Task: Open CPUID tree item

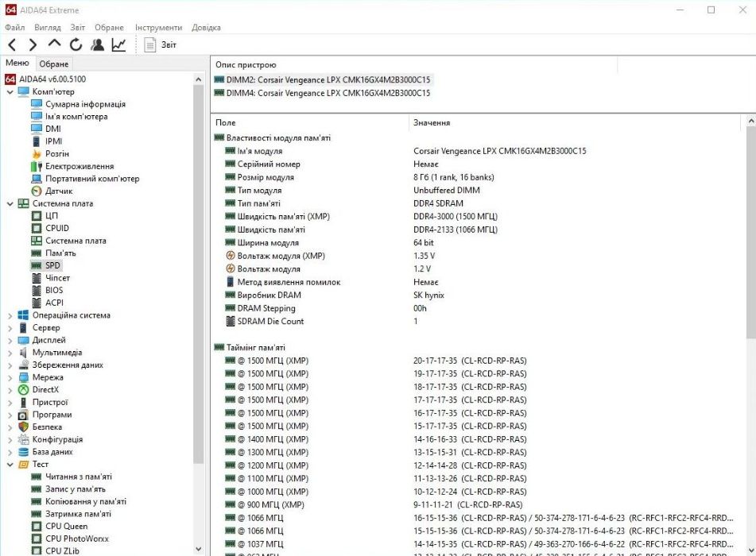Action: [57, 229]
